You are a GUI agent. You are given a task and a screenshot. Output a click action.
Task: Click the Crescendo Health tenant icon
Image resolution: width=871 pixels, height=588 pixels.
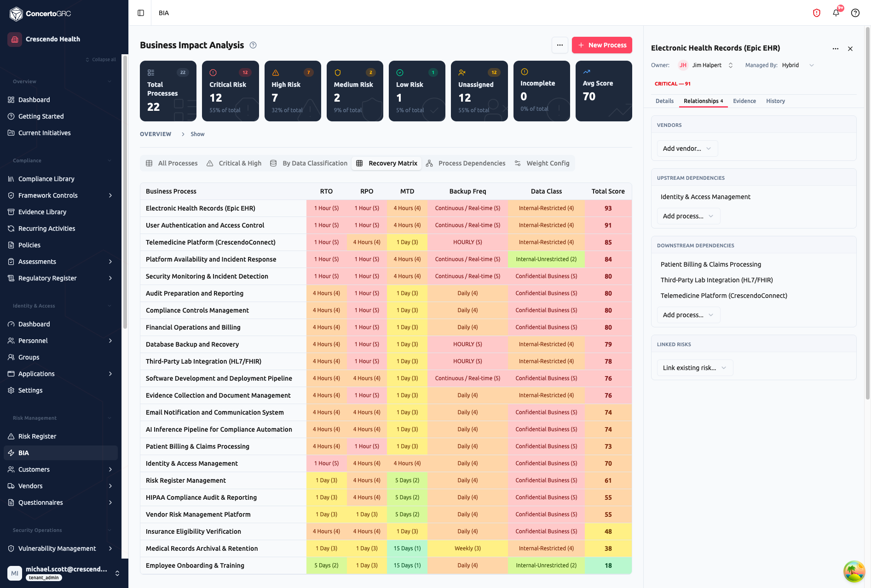pyautogui.click(x=15, y=39)
